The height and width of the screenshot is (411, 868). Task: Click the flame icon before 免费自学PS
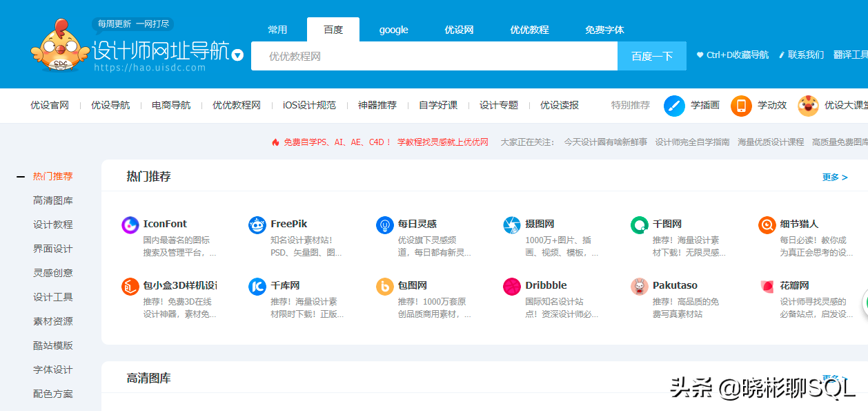[x=275, y=142]
